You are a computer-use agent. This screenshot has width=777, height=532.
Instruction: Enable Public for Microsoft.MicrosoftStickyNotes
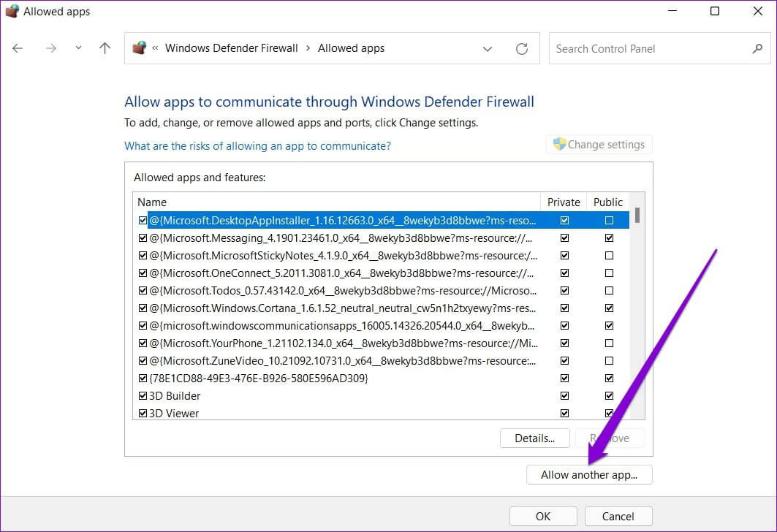(x=609, y=256)
